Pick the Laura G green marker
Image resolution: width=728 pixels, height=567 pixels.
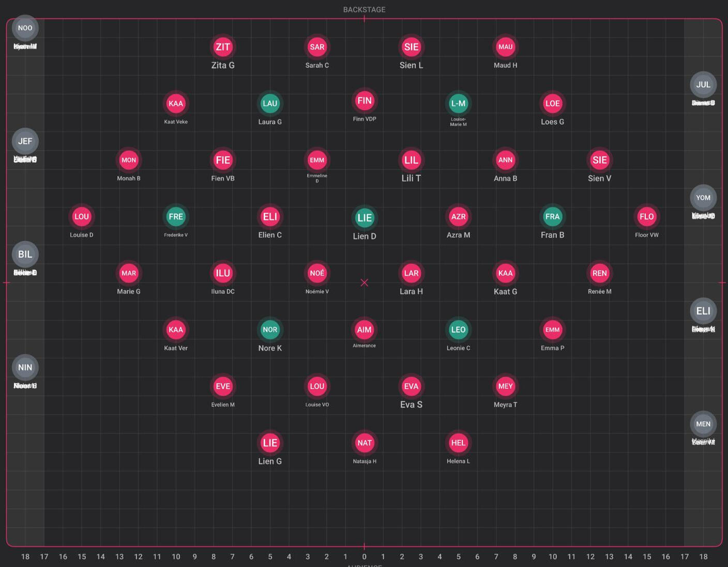(270, 103)
